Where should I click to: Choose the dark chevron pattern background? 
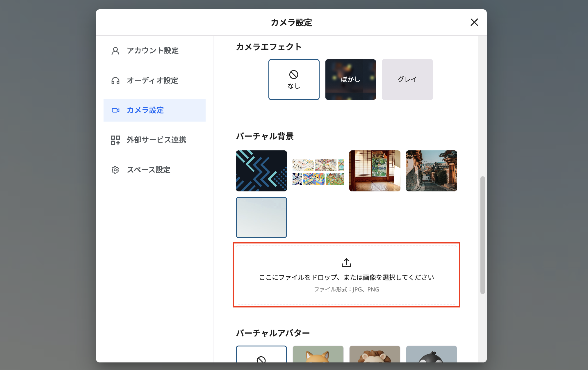pyautogui.click(x=261, y=171)
